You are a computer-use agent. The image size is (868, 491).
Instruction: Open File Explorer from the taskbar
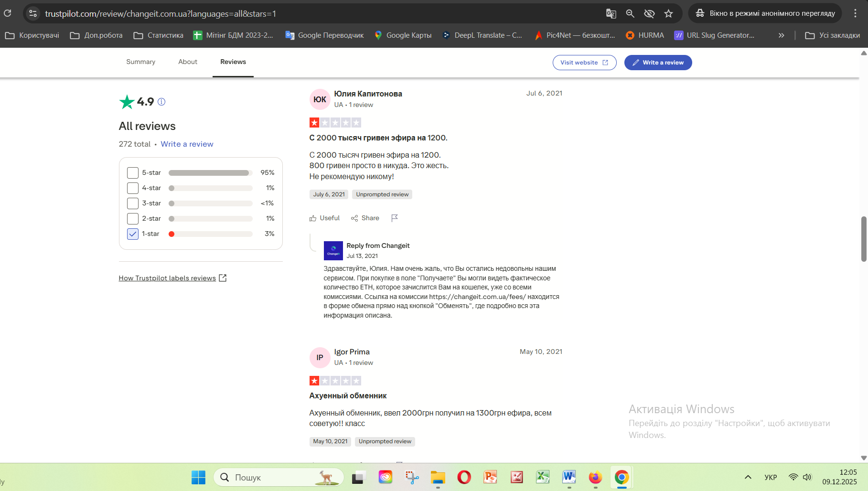click(438, 477)
